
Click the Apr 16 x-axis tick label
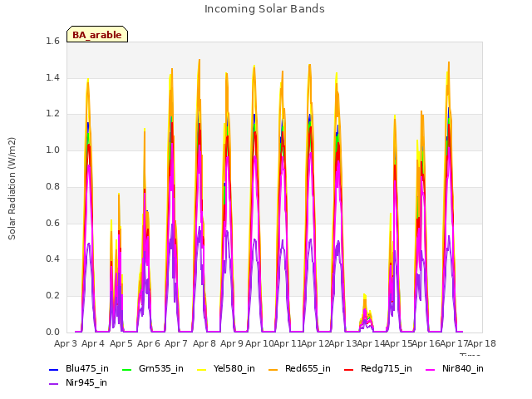426,343
